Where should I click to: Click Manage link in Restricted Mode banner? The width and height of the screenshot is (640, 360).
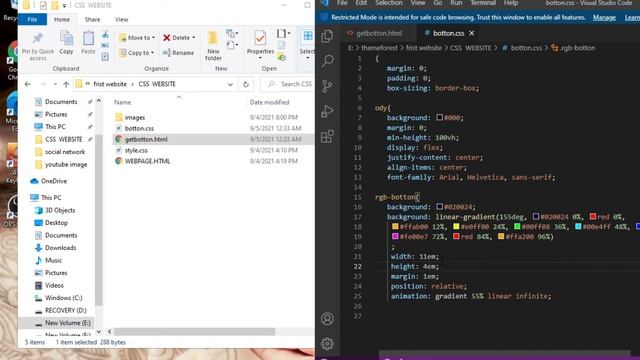[604, 18]
